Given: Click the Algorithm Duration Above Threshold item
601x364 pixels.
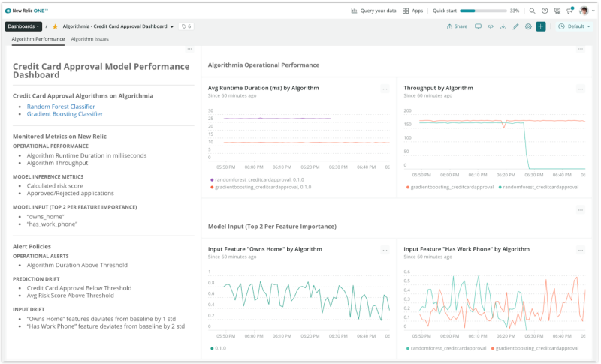Looking at the screenshot, I should 77,265.
